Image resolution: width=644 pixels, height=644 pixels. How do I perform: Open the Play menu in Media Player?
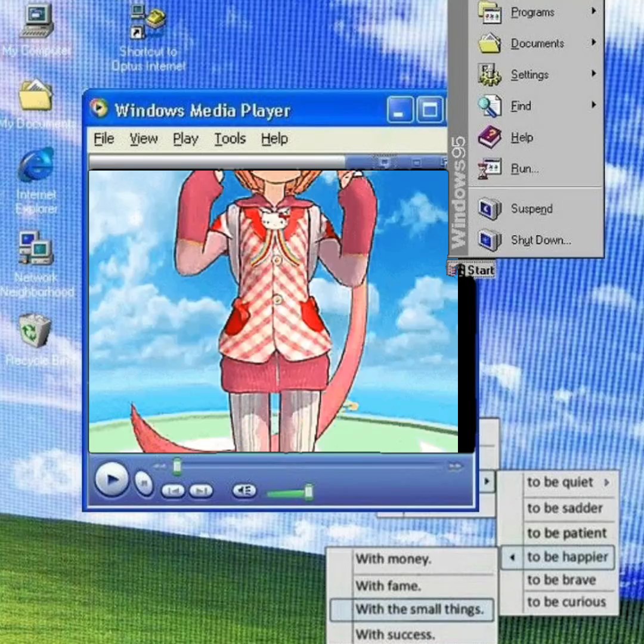pyautogui.click(x=185, y=139)
